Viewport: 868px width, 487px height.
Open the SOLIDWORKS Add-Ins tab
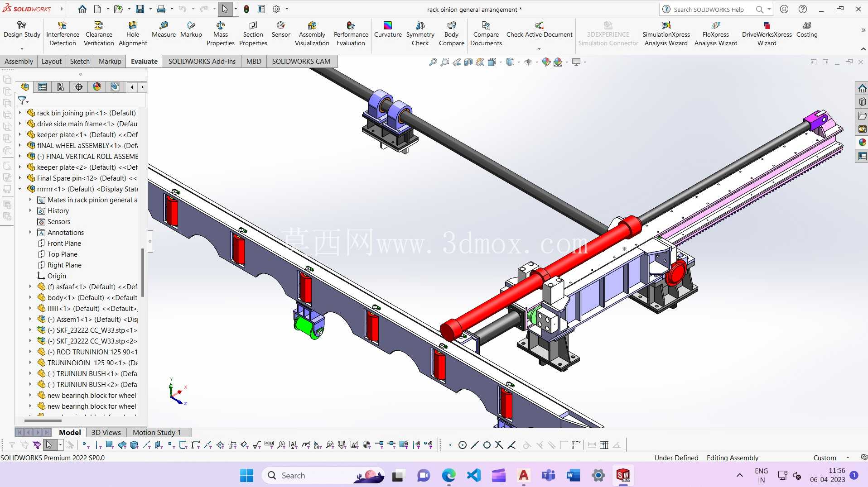click(202, 62)
